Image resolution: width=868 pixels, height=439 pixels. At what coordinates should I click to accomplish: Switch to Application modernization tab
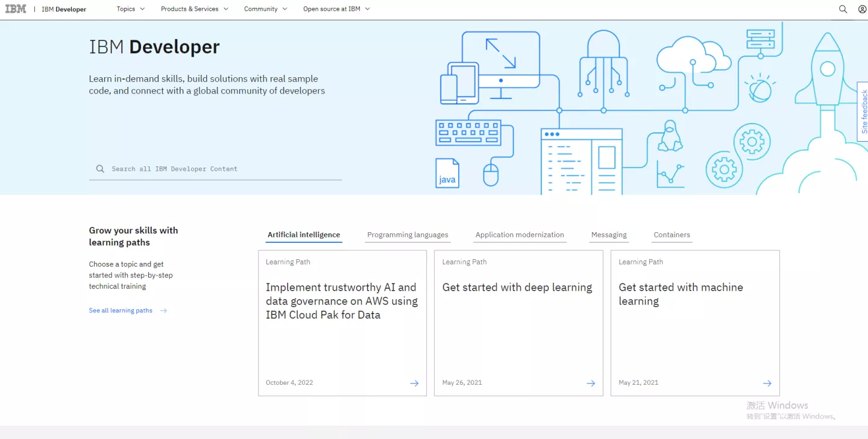tap(520, 235)
